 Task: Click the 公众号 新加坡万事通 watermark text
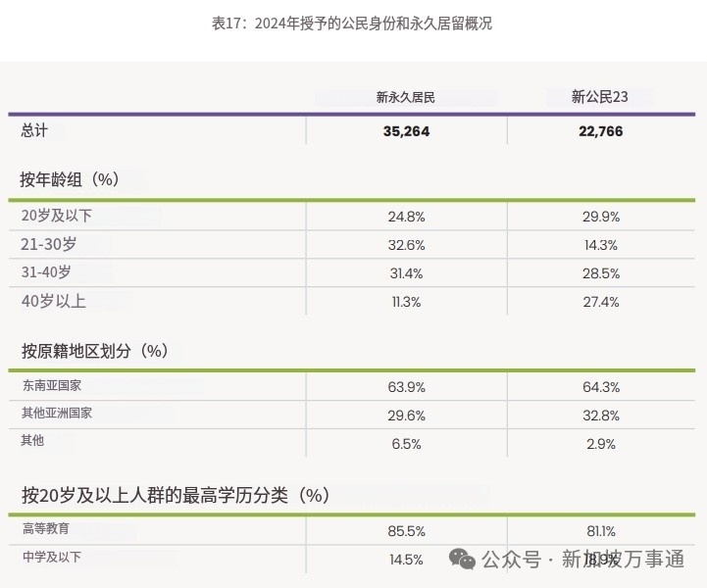582,560
